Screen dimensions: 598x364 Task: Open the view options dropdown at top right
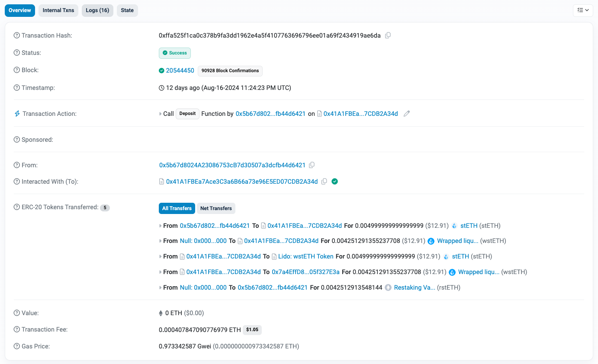coord(582,10)
